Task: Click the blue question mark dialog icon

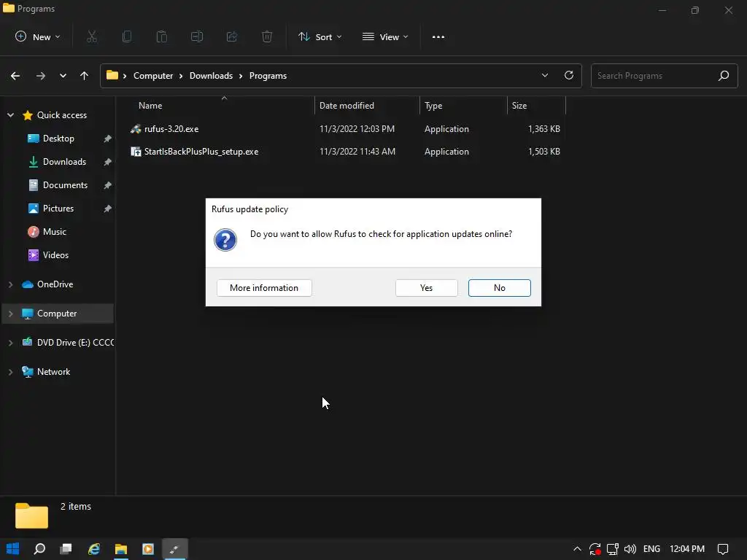Action: coord(225,239)
